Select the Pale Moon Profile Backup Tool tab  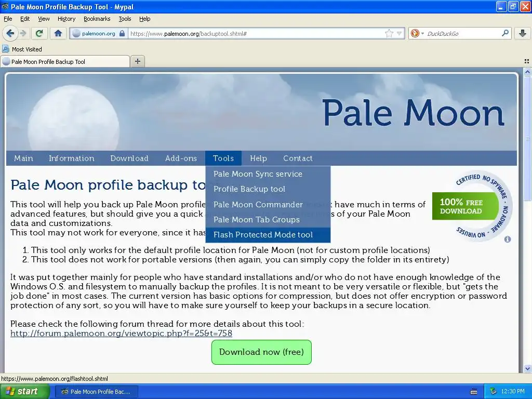pos(65,61)
